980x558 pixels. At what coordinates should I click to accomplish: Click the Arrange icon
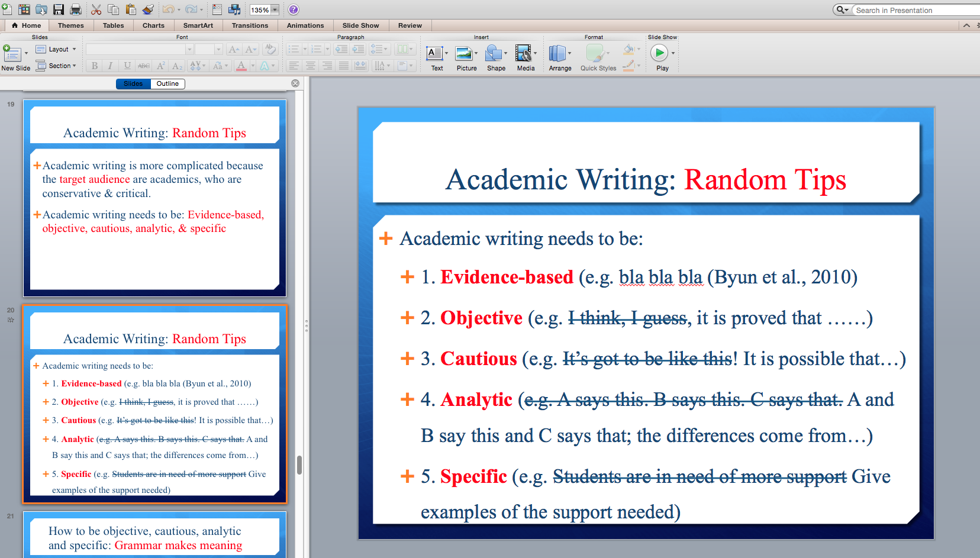557,53
